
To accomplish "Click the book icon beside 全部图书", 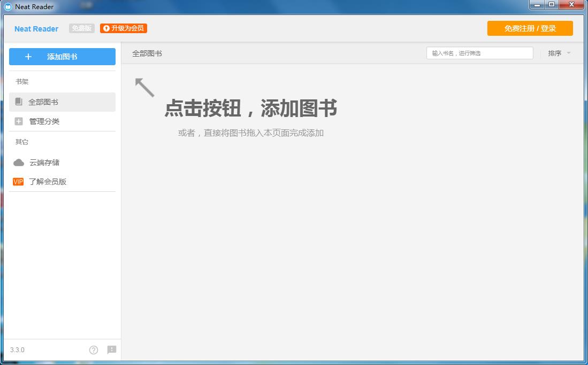I will [x=18, y=102].
